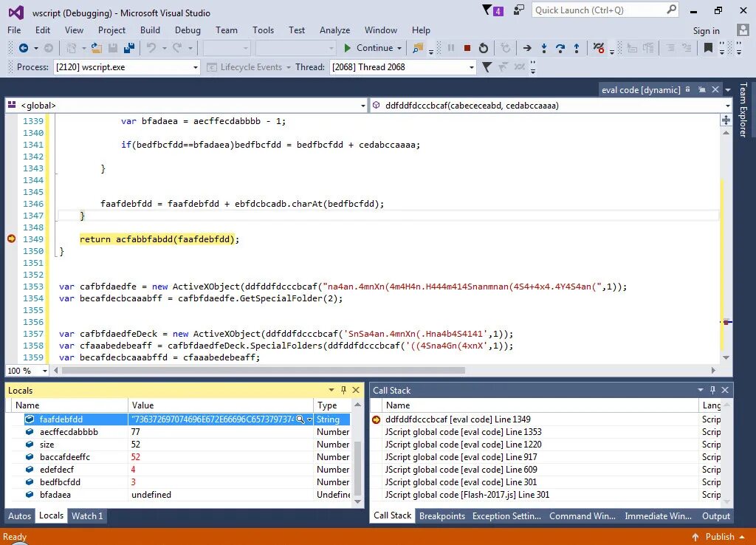
Task: Switch to the Autos tab
Action: (19, 515)
